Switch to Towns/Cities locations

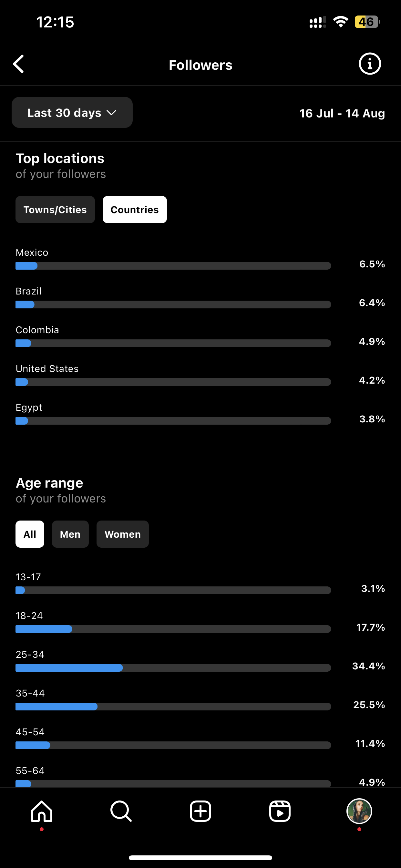pos(55,210)
